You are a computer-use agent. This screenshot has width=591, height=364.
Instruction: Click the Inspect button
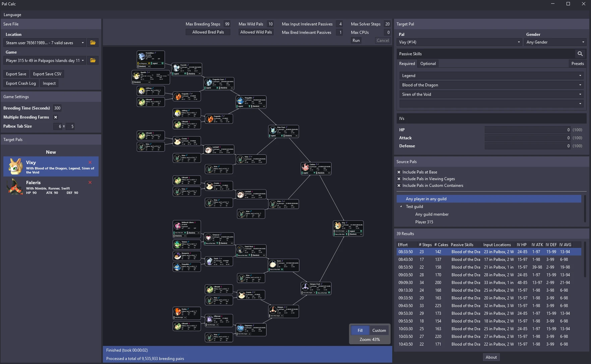pos(49,83)
